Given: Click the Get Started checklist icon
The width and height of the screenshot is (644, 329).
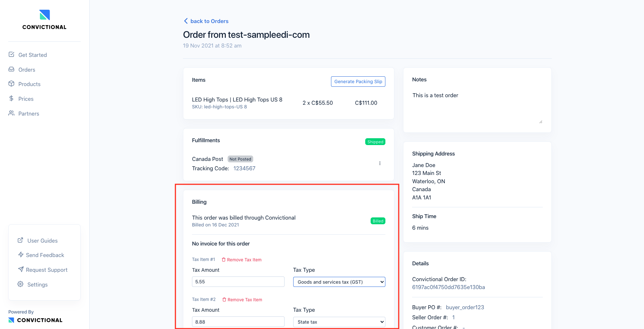Looking at the screenshot, I should (12, 54).
